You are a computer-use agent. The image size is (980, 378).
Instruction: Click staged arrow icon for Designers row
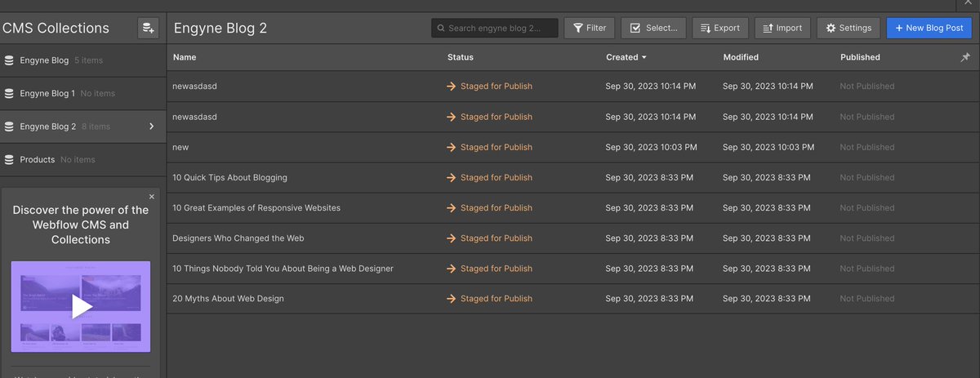[451, 238]
